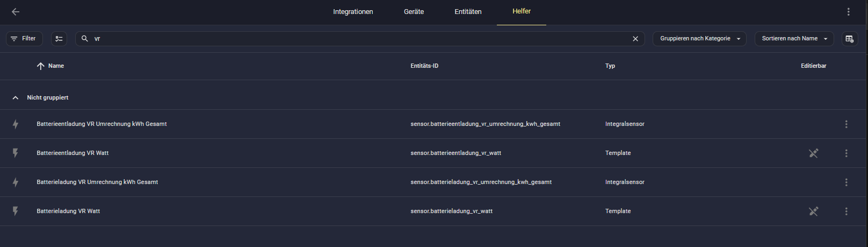868x247 pixels.
Task: Toggle selection mode checklist icon
Action: 59,39
